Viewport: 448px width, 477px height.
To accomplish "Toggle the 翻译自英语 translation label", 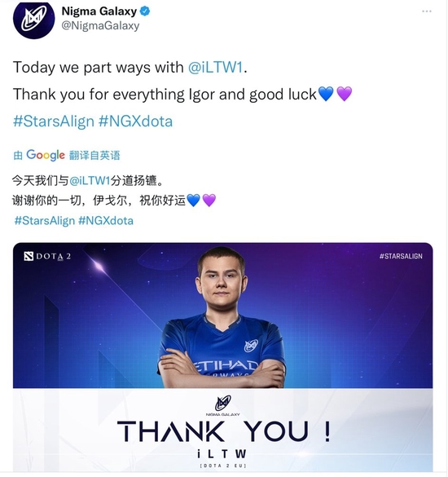I will click(94, 156).
